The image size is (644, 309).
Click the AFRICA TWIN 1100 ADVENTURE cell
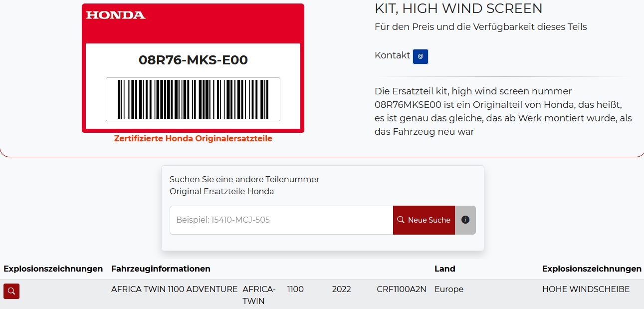pyautogui.click(x=174, y=289)
